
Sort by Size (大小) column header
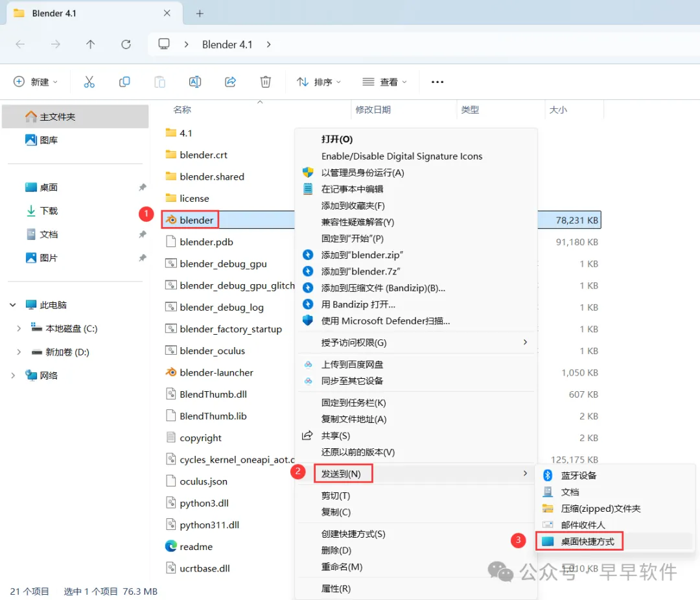tap(558, 110)
